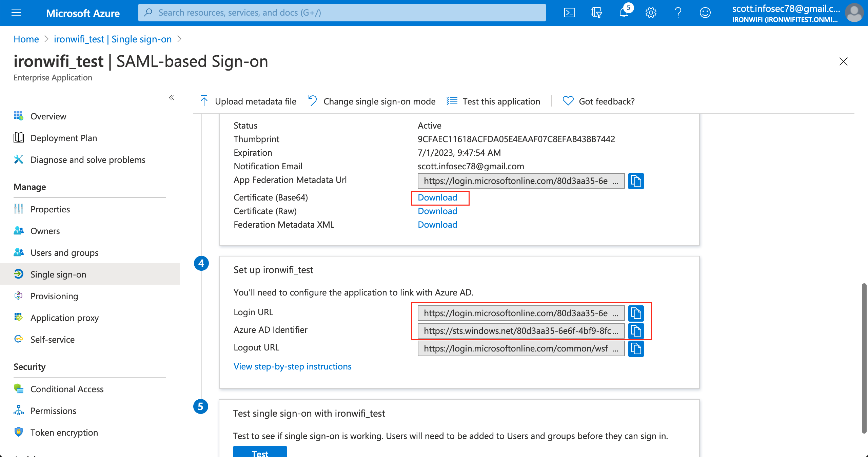
Task: Expand the Single sign-on breadcrumb chevron
Action: click(180, 39)
